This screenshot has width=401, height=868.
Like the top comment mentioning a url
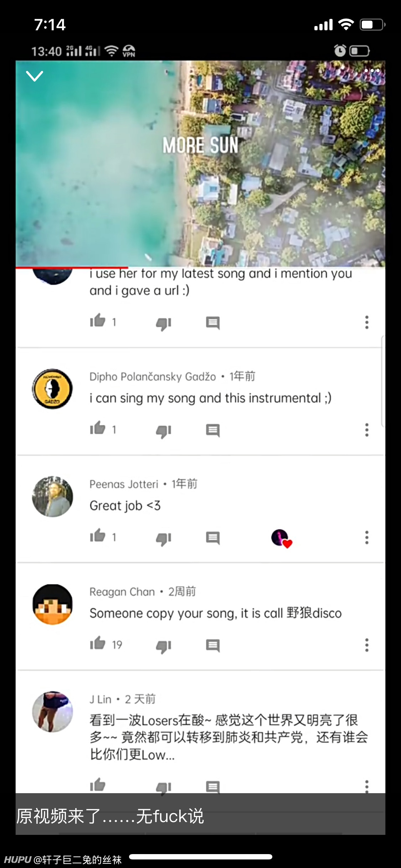98,320
